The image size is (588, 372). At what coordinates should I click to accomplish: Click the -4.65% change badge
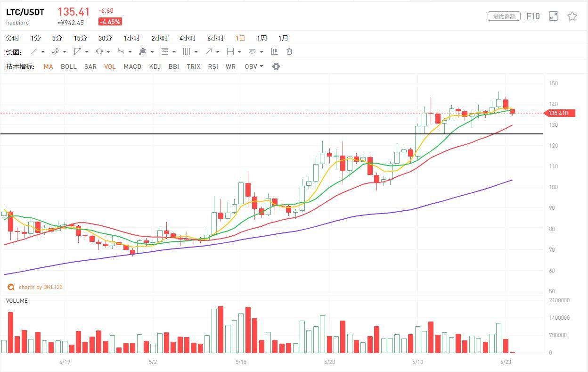tap(110, 22)
